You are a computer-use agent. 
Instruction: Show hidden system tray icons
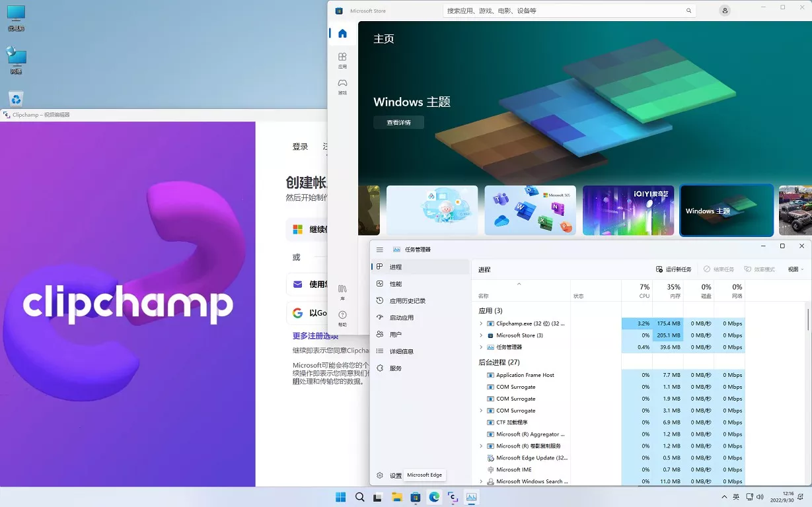click(725, 497)
